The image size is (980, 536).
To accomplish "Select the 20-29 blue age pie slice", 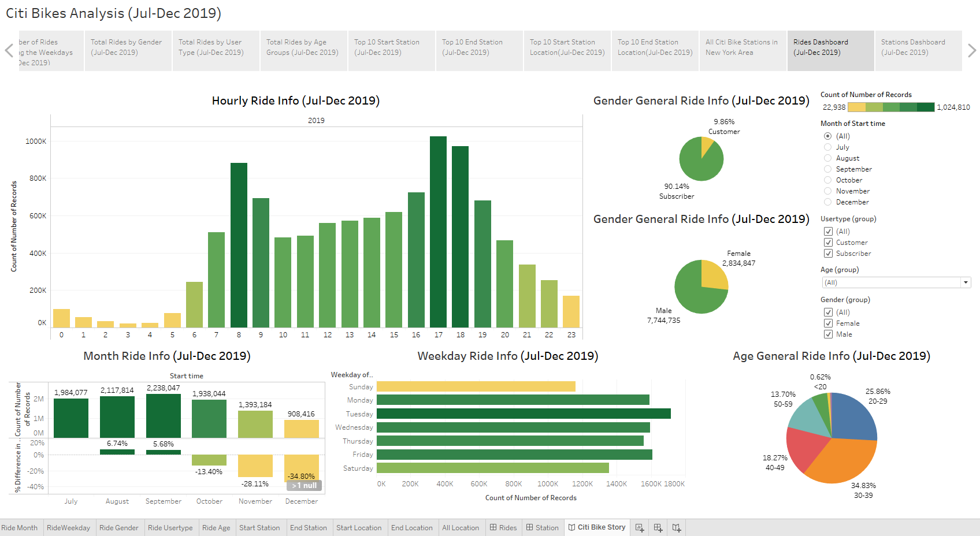I will tap(853, 417).
